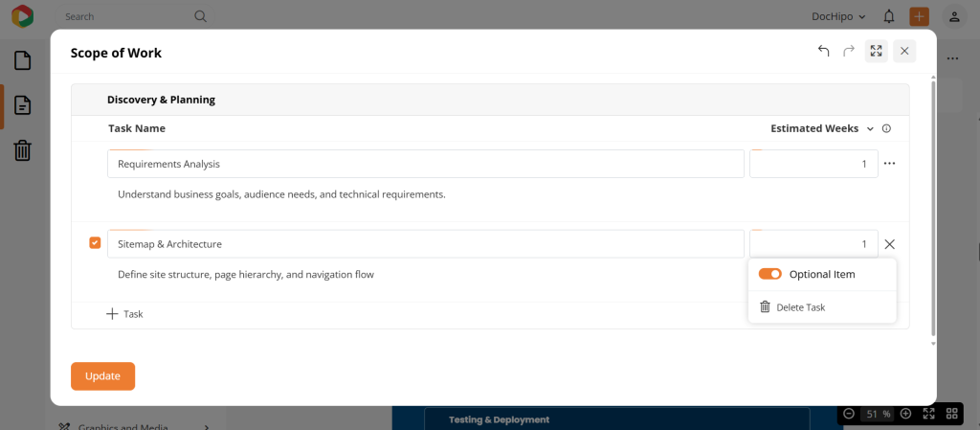Image resolution: width=980 pixels, height=430 pixels.
Task: Click the Requirements Analysis name field
Action: (x=425, y=164)
